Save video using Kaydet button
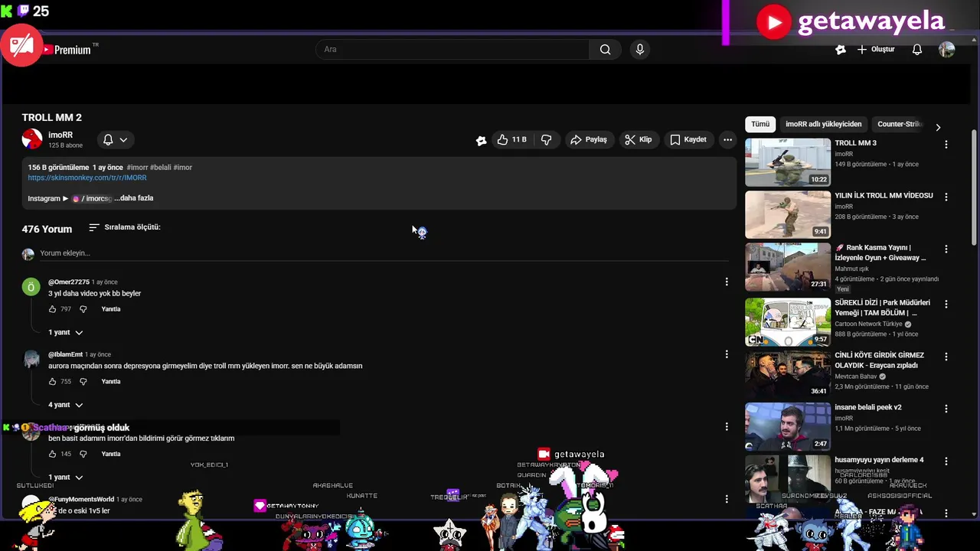This screenshot has width=980, height=551. point(688,139)
